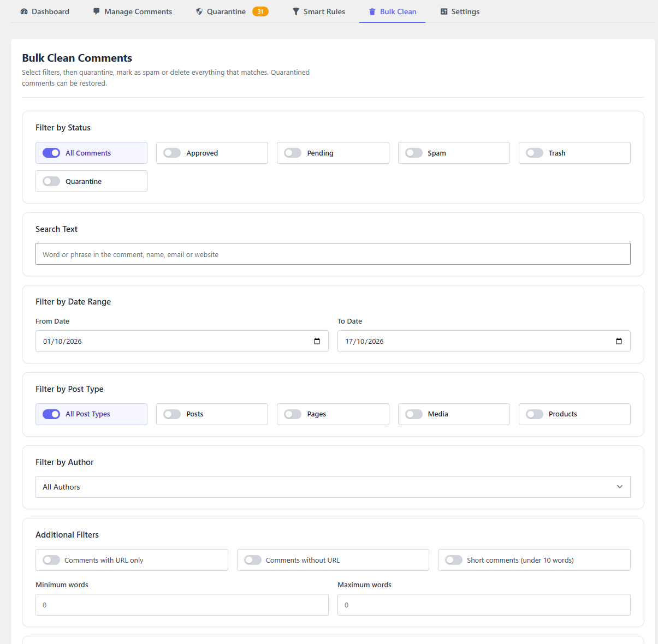Open the Settings tab
This screenshot has width=658, height=644.
tap(460, 11)
